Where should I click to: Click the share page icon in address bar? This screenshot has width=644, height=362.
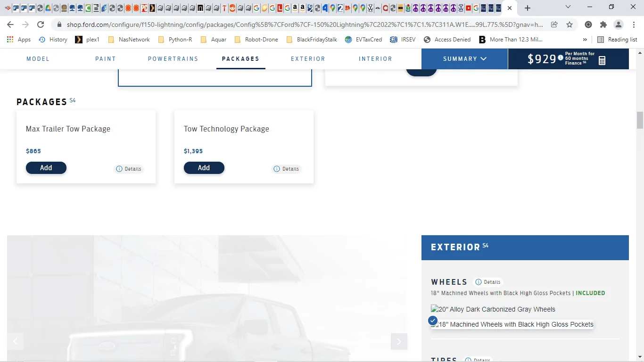[554, 25]
